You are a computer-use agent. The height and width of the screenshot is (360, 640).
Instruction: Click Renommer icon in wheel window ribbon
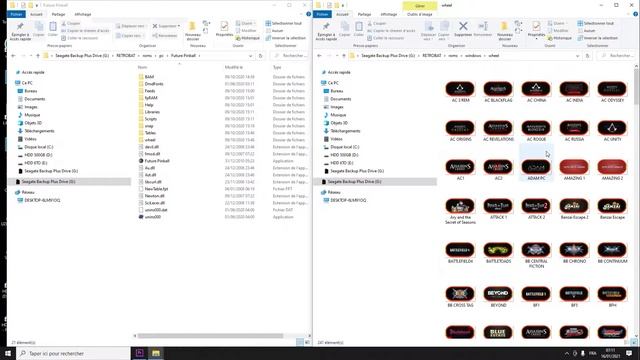(x=483, y=29)
